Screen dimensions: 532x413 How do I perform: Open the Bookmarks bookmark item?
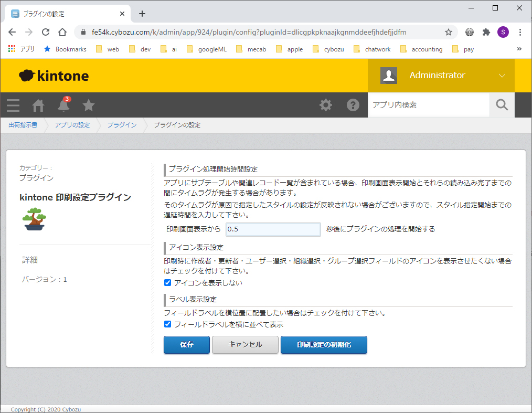click(x=65, y=49)
